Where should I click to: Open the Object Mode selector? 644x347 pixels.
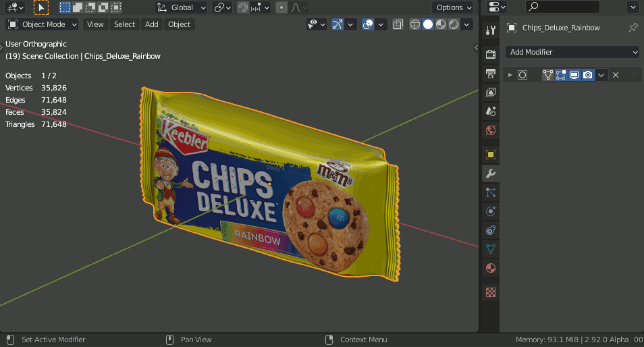(x=42, y=24)
